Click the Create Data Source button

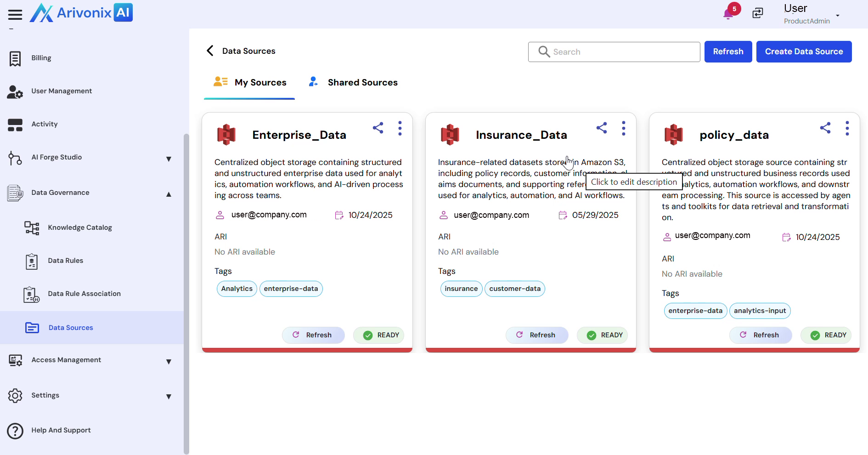point(804,51)
